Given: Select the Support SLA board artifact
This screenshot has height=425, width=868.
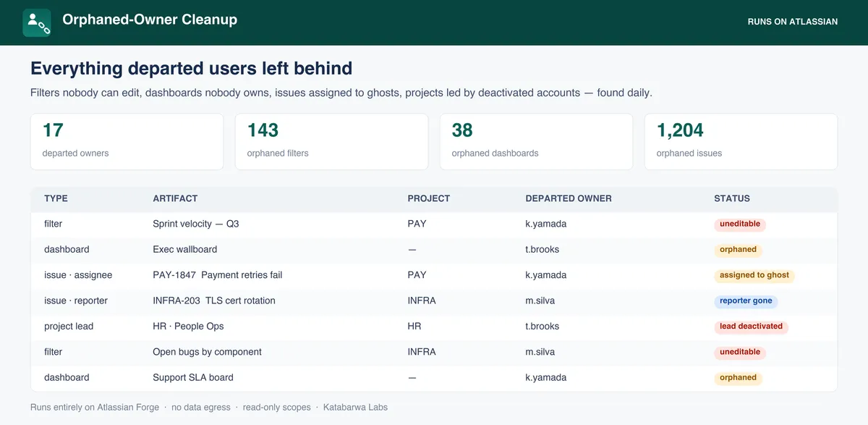Looking at the screenshot, I should coord(193,377).
